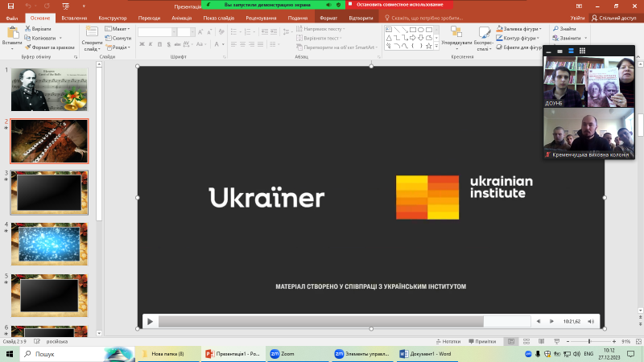Toggle text shadow S
Image resolution: width=644 pixels, height=362 pixels.
pyautogui.click(x=168, y=44)
